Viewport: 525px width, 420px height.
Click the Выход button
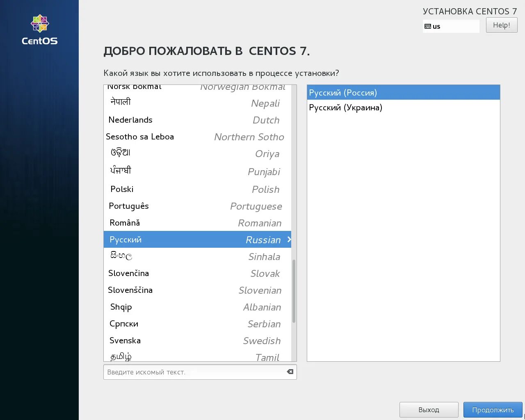pyautogui.click(x=429, y=410)
